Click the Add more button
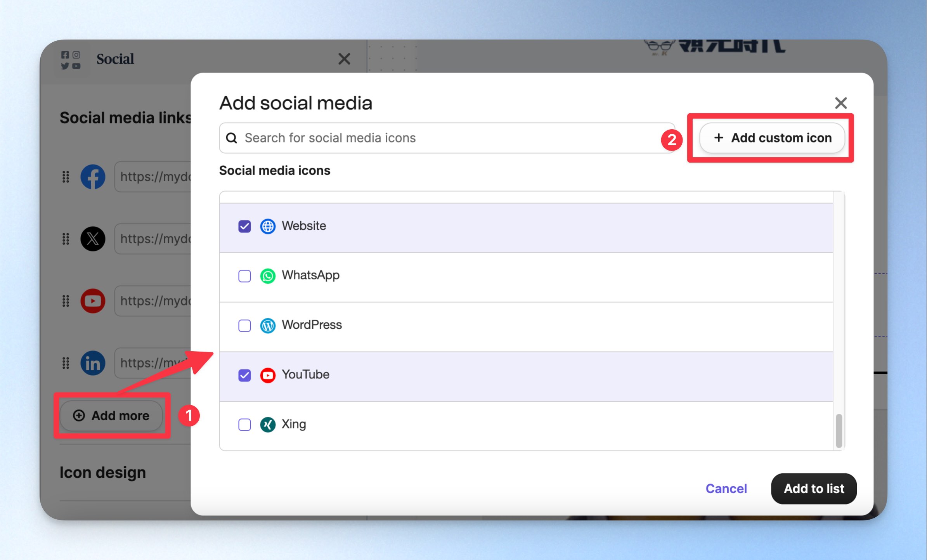Screen dimensions: 927x560 (111, 416)
